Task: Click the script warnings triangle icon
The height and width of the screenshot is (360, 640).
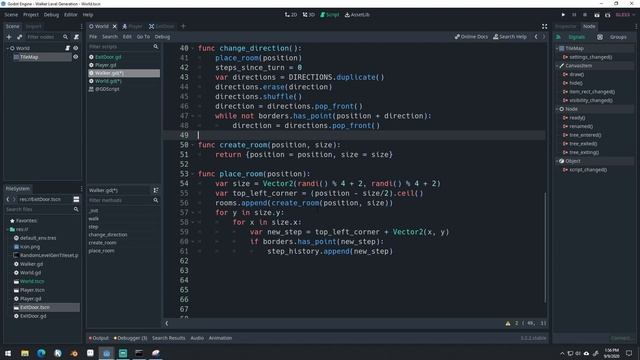Action: (x=508, y=323)
